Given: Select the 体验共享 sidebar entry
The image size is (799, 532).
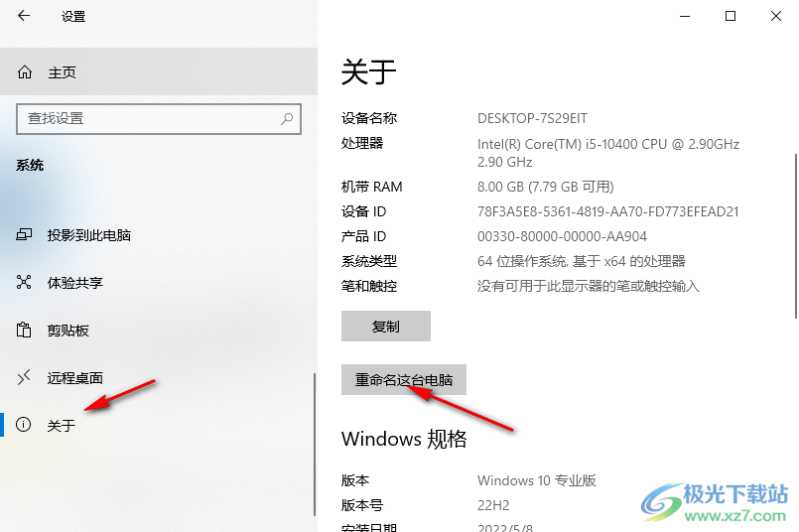Looking at the screenshot, I should coord(158,282).
